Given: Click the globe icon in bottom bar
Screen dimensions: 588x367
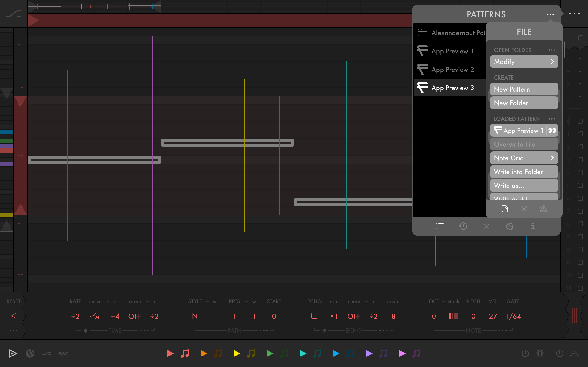Looking at the screenshot, I should coord(30,353).
